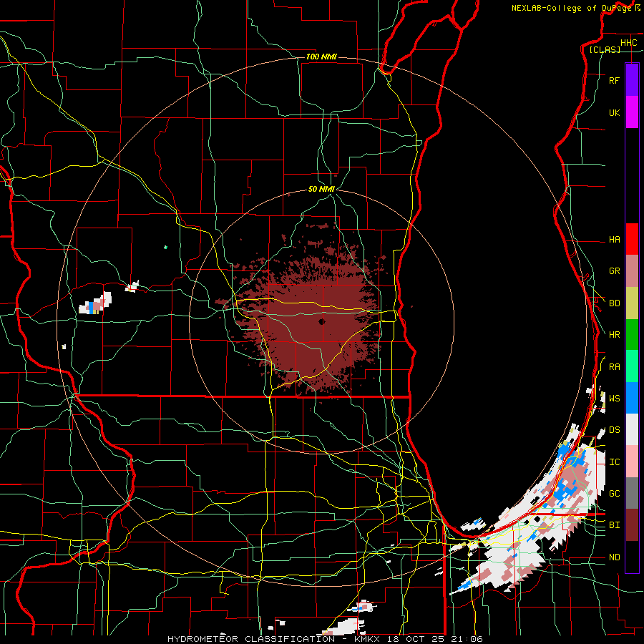Click the BI legend label
Viewport: 644px width, 644px height.
point(614,525)
